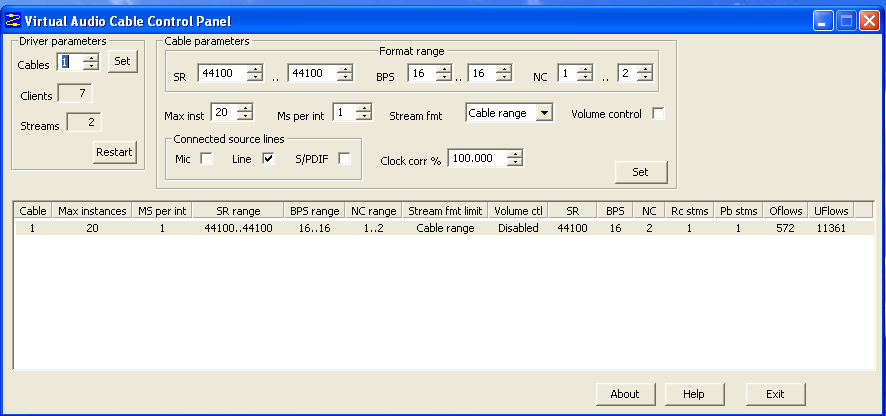Click the MS per int column header
The height and width of the screenshot is (416, 886).
click(162, 211)
